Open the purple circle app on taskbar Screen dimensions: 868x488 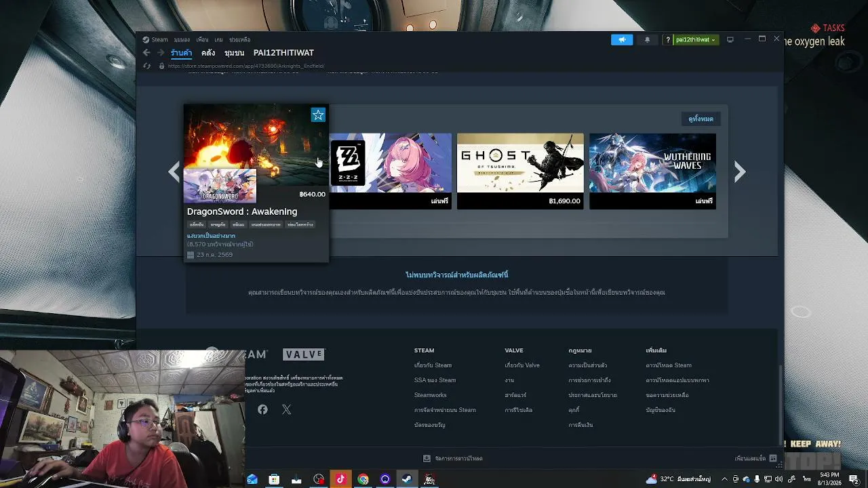pyautogui.click(x=385, y=479)
